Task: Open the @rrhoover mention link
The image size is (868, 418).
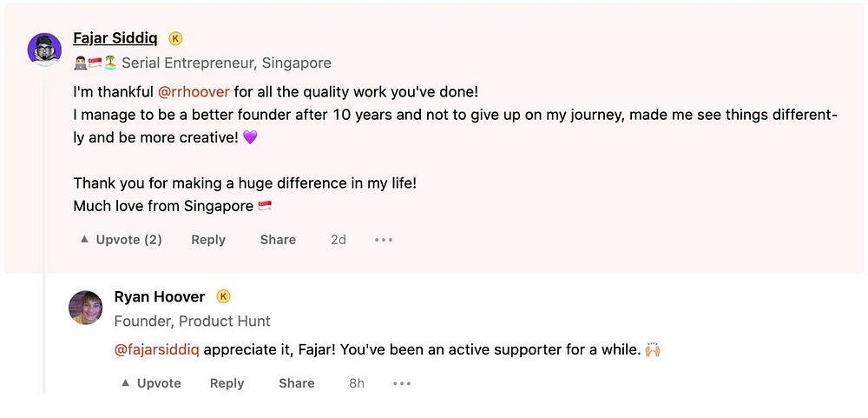Action: click(x=194, y=91)
